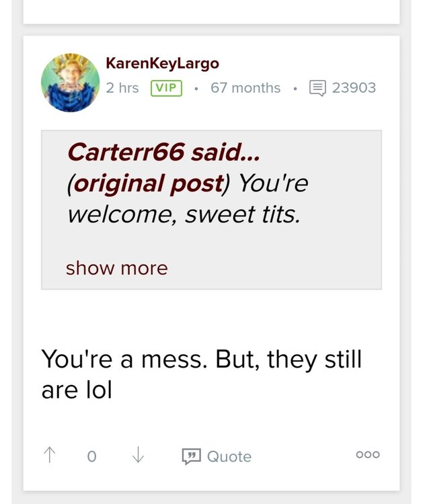This screenshot has width=423, height=504.
Task: Click the green VIP badge
Action: pyautogui.click(x=167, y=87)
